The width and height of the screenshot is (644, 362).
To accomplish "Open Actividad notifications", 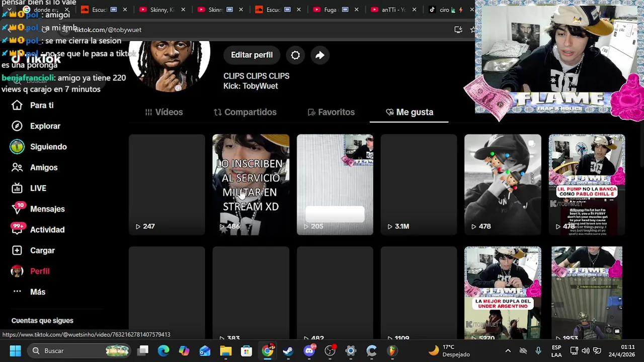I will [38, 229].
